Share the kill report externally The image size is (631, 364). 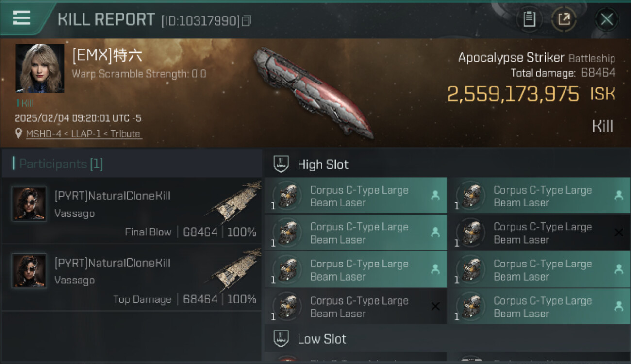coord(564,19)
